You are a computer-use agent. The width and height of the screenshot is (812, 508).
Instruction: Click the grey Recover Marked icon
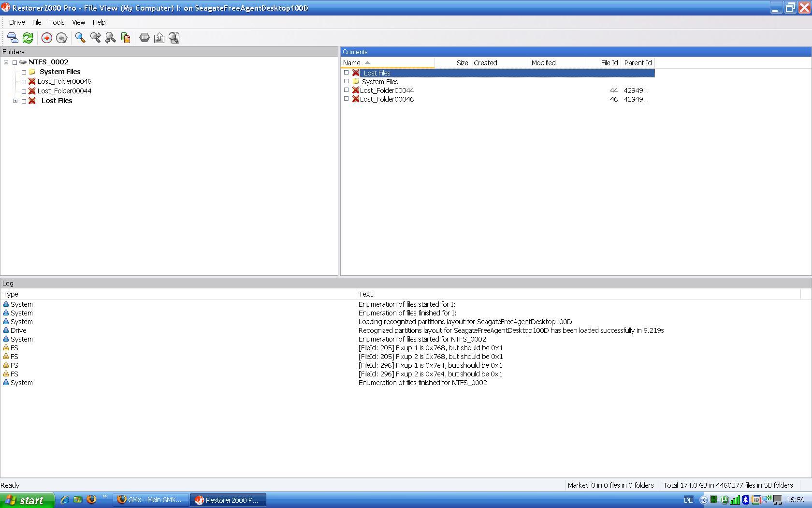coord(61,38)
